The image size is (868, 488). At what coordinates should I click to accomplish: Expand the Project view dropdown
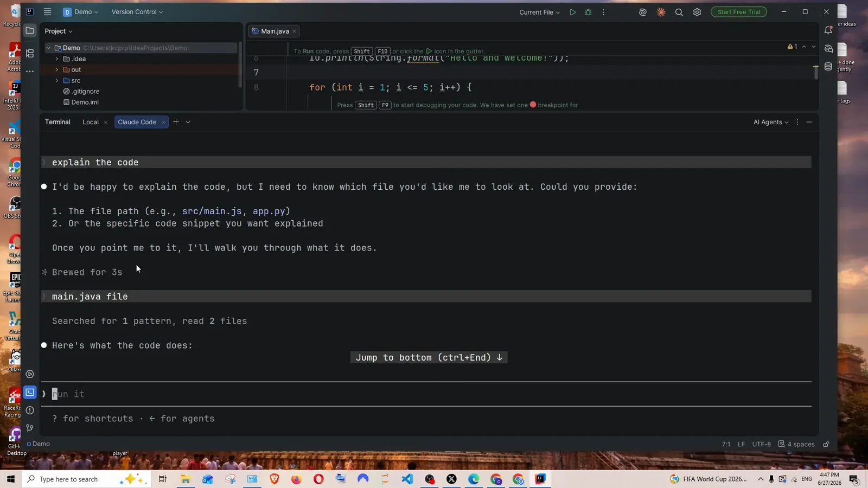(x=58, y=31)
